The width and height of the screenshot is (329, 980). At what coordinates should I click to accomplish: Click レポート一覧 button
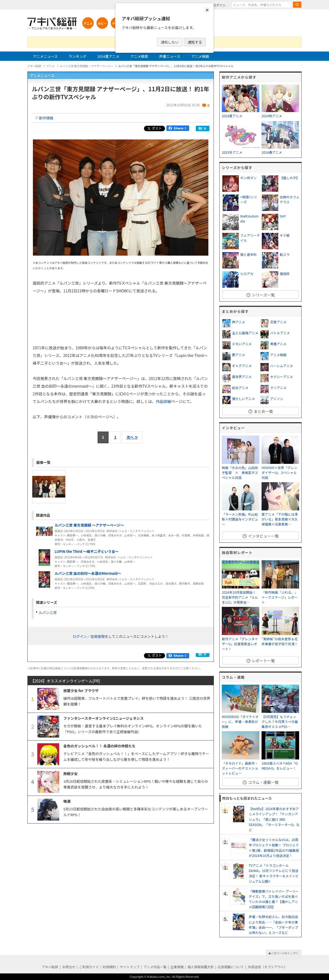coord(260,661)
